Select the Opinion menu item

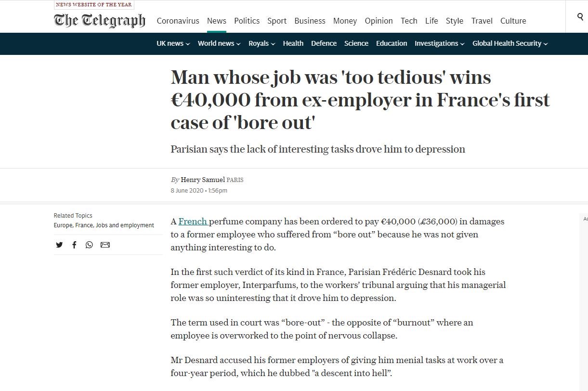(x=379, y=21)
